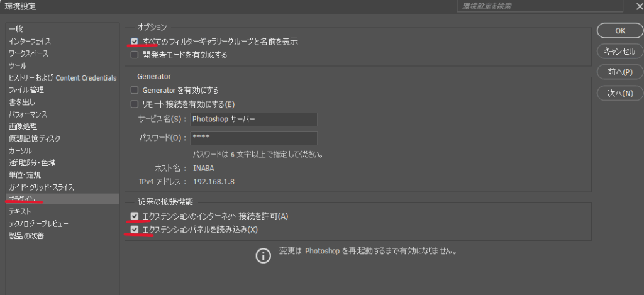Click the OK button
Viewport: 644px width, 295px height.
(x=619, y=31)
